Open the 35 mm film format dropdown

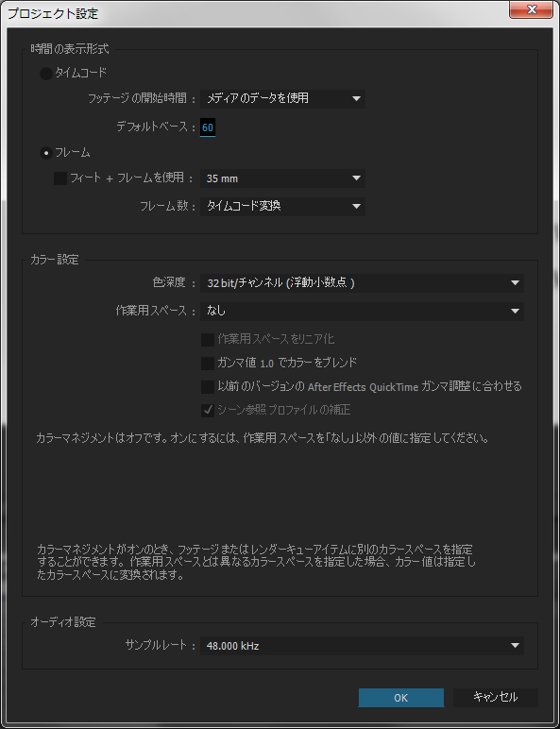coord(282,178)
